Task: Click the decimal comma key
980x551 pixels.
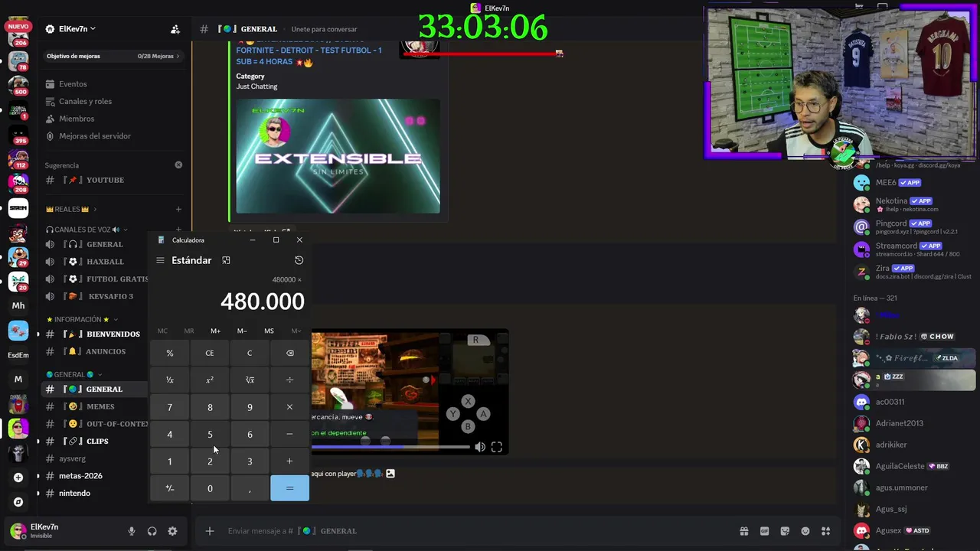Action: tap(250, 488)
